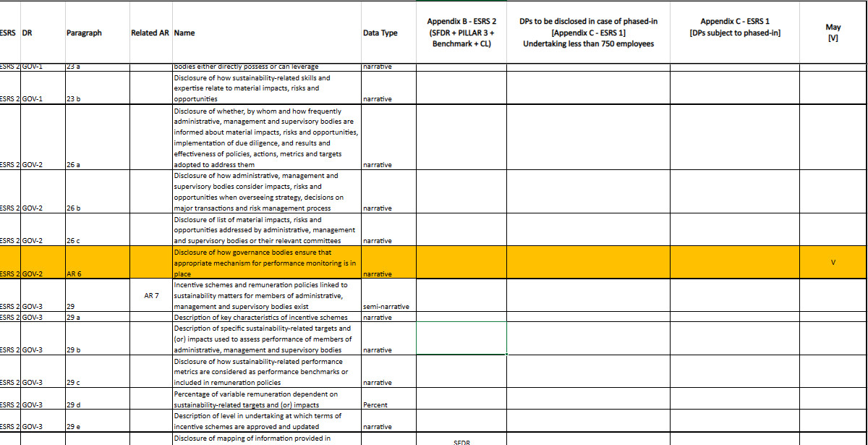Click paragraph cell '29 d'
This screenshot has width=868, height=445.
(96, 399)
